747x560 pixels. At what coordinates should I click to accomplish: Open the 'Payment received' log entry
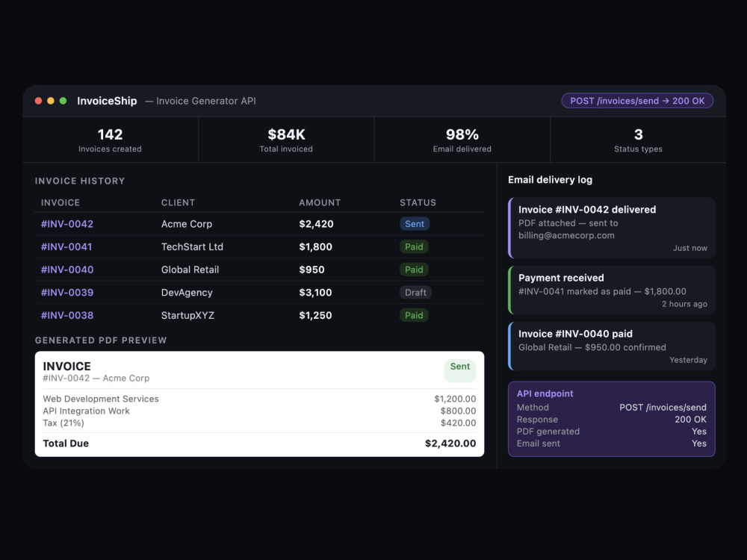[x=612, y=290]
